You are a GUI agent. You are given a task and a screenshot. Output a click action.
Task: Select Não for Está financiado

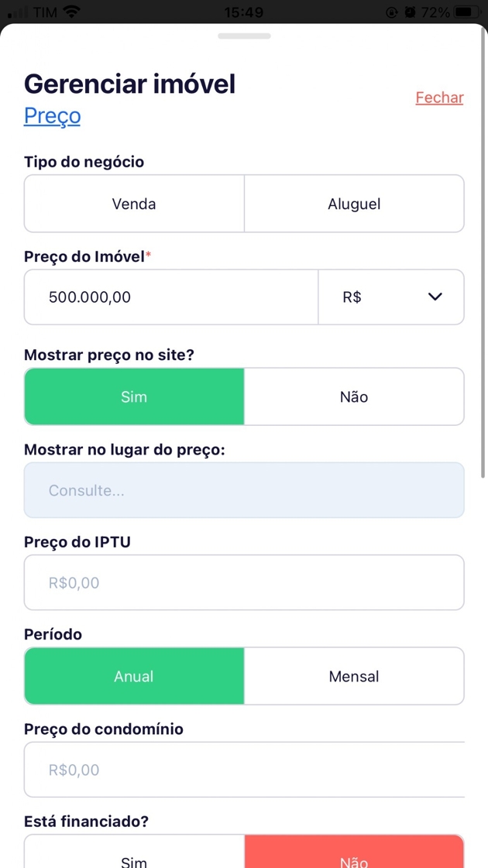(354, 854)
